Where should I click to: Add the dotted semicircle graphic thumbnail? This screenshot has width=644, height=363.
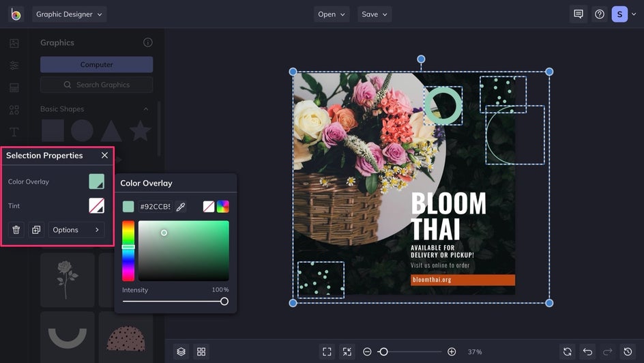(x=126, y=337)
